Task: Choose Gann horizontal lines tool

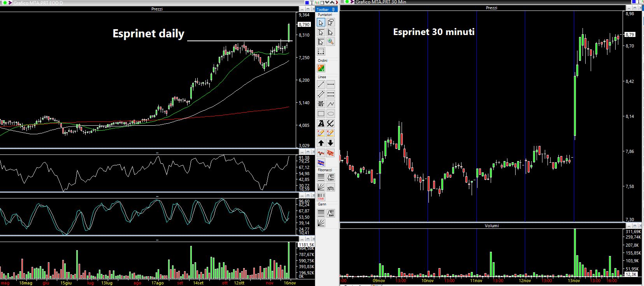Action: (x=321, y=213)
